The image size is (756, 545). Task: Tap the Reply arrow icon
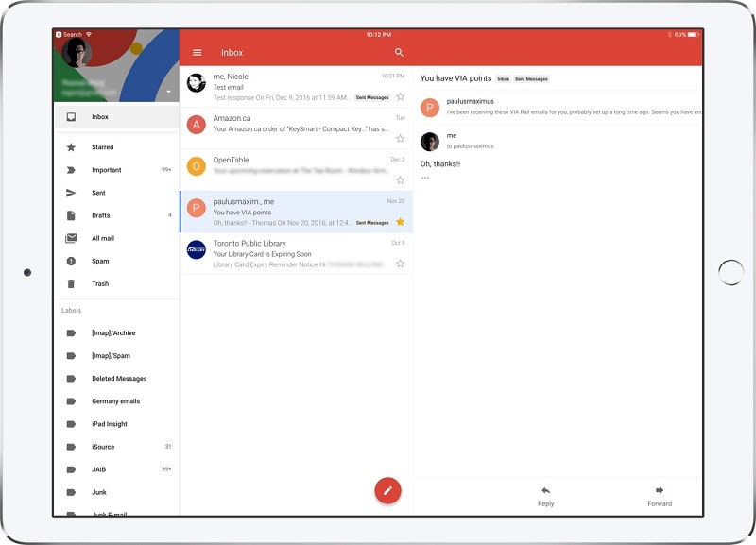coord(545,490)
